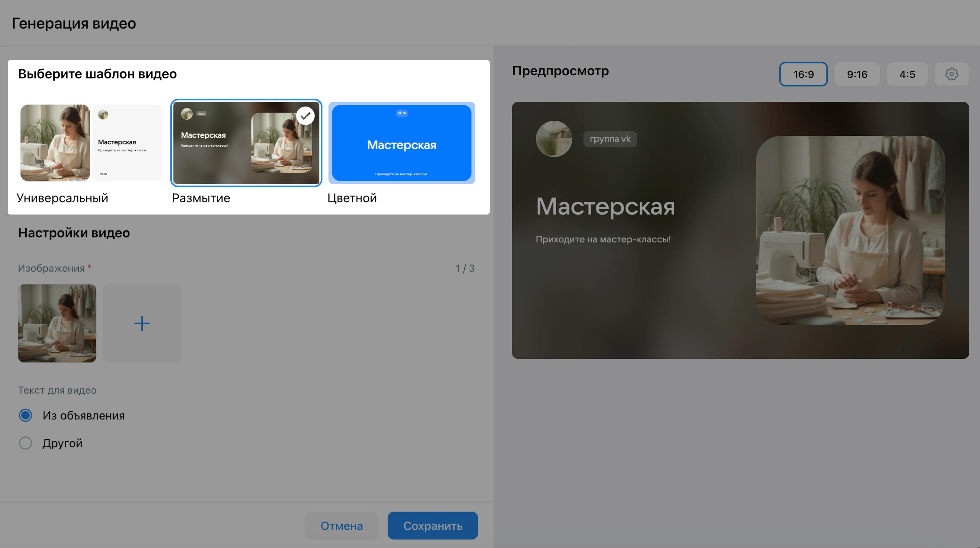
Task: Switch preview to 4:5 ratio
Action: (907, 74)
